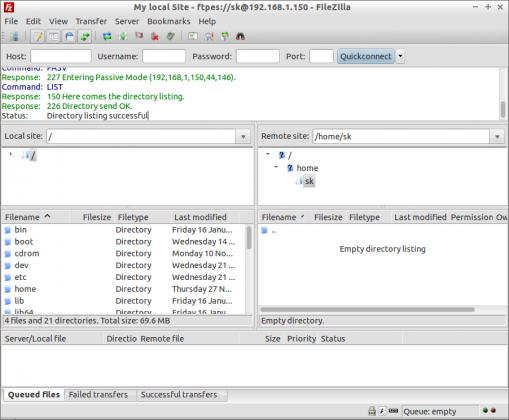Select the dev directory in local list
This screenshot has width=509, height=420.
(x=124, y=265)
